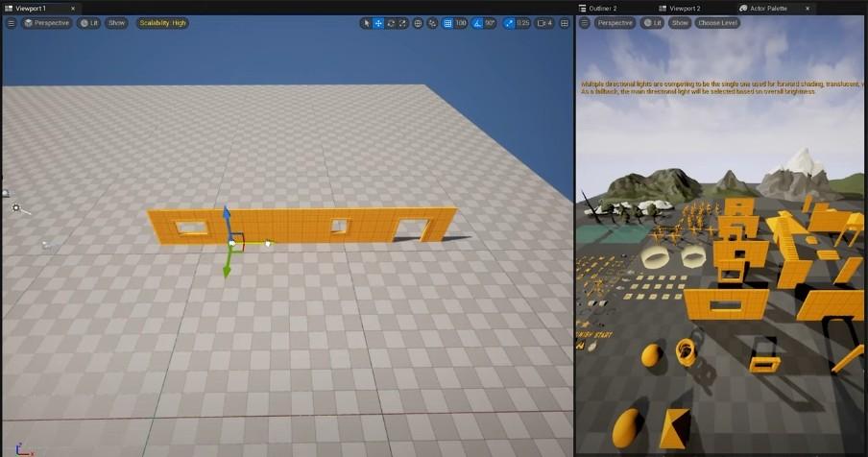Select the cursor select mode icon
This screenshot has height=457, width=868.
pyautogui.click(x=366, y=23)
